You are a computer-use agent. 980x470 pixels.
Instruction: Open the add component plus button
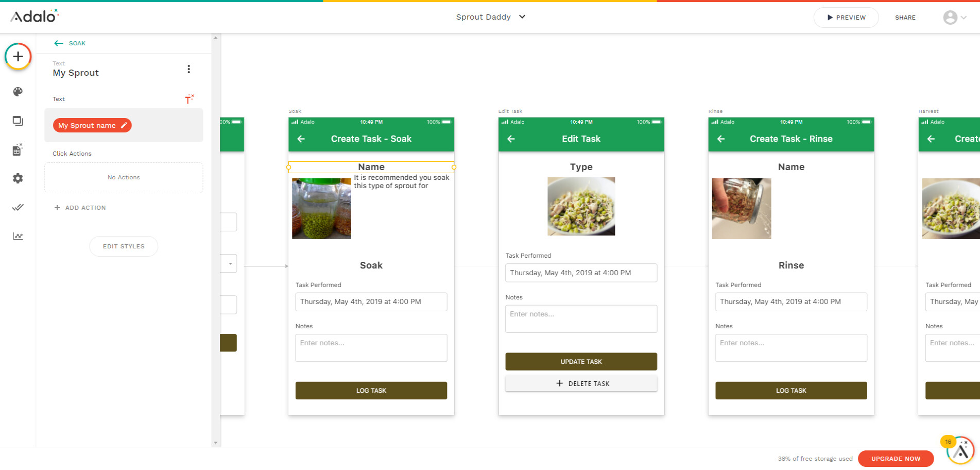[18, 57]
